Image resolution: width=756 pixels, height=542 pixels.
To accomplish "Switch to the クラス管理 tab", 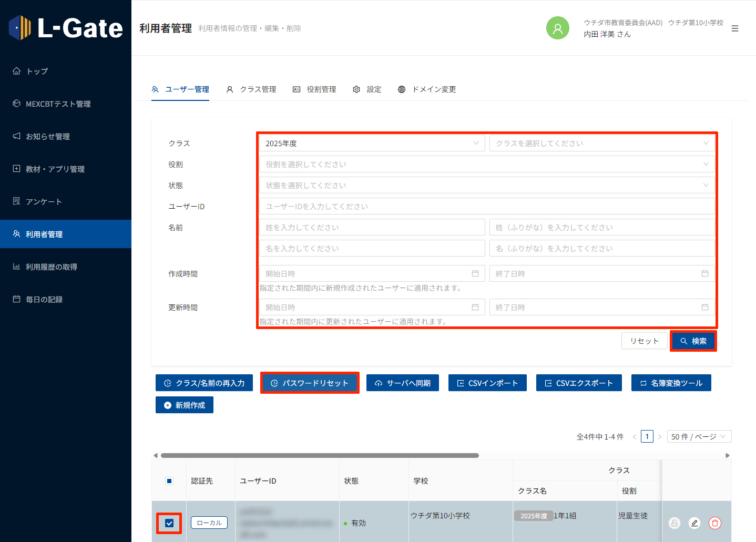I will (251, 89).
